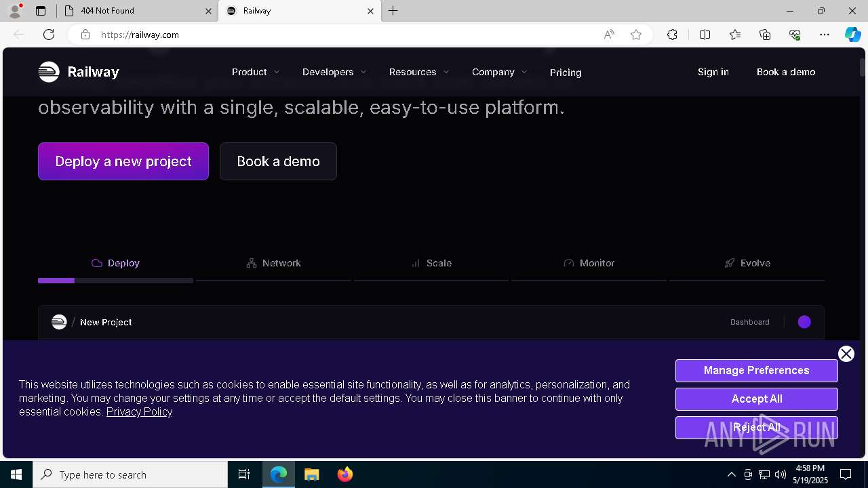Screen dimensions: 868x488
Task: Select the Deploy feature tab
Action: coord(115,263)
